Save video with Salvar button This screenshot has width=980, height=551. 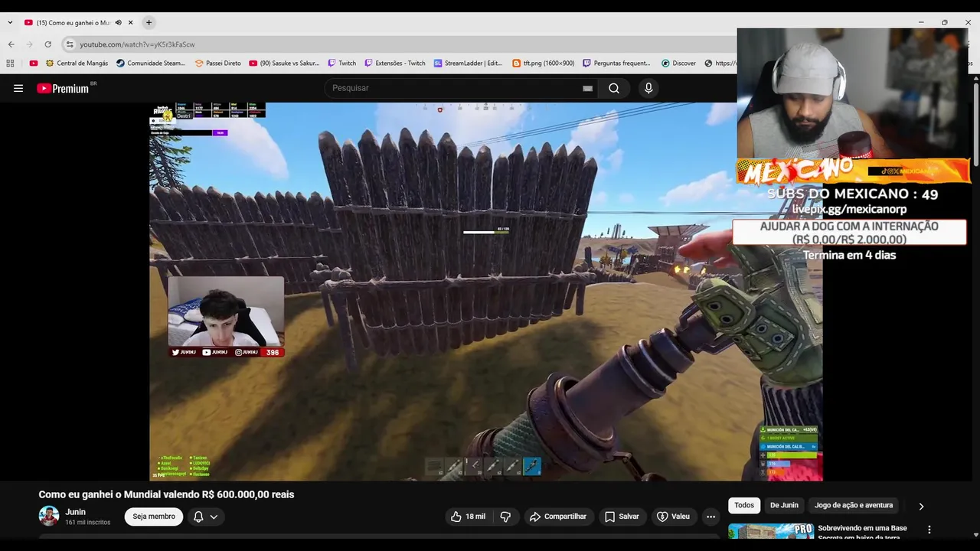(622, 517)
